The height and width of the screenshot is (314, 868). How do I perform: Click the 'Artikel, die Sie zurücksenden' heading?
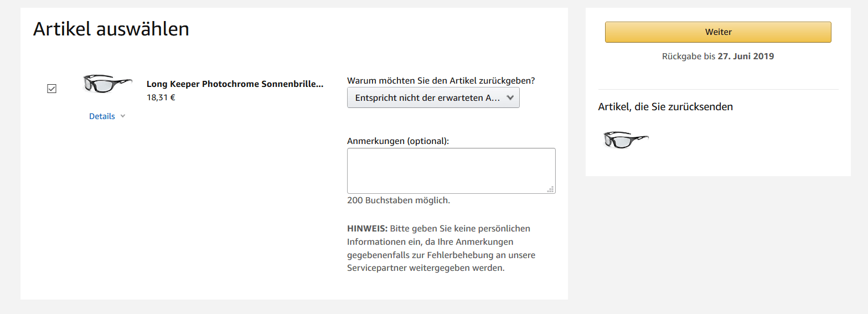[665, 107]
